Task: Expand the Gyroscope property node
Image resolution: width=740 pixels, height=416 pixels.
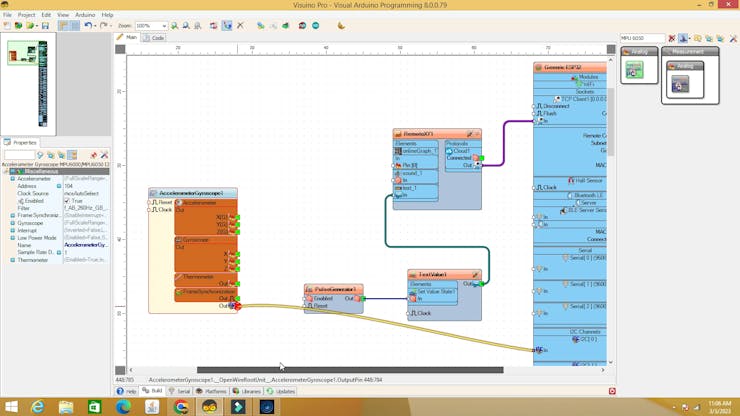Action: (13, 223)
